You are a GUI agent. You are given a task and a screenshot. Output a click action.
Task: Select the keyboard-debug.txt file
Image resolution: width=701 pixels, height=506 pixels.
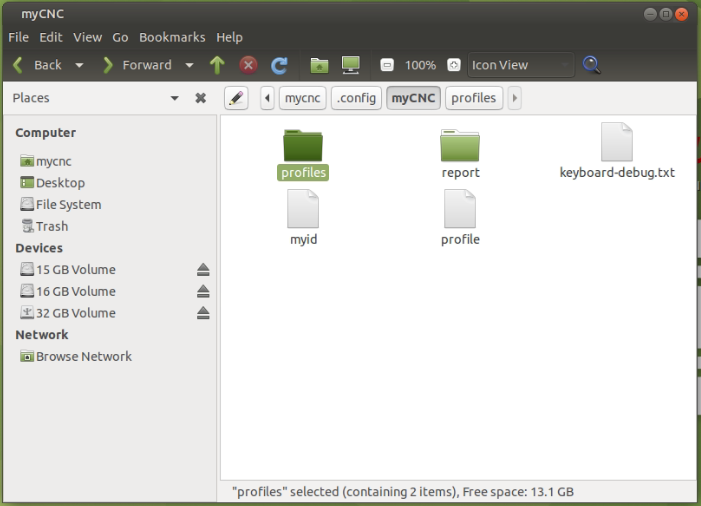click(x=617, y=143)
